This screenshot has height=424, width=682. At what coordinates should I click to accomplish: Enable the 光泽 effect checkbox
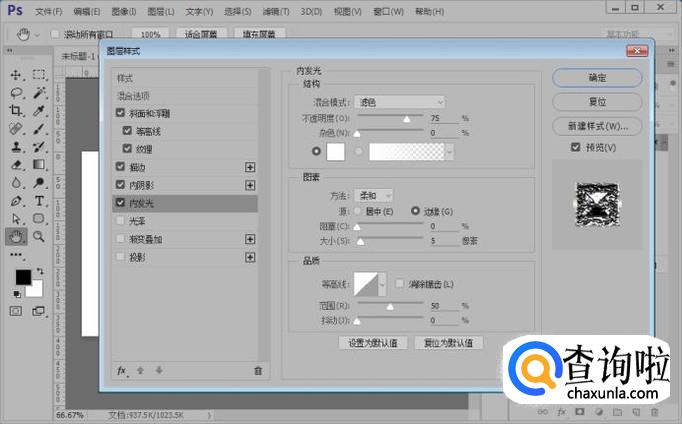(x=120, y=221)
